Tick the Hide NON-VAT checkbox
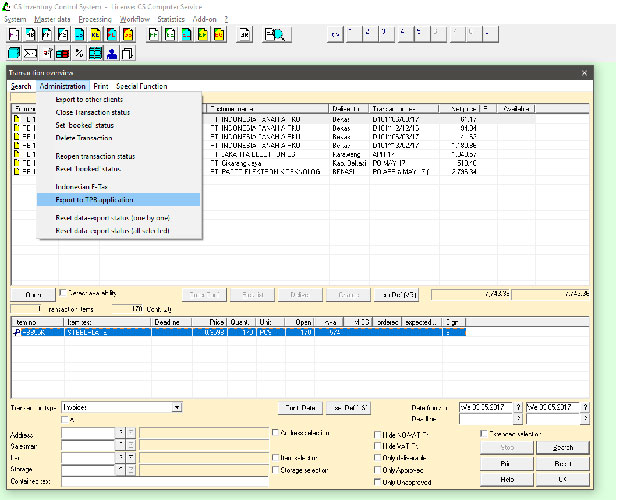The image size is (617, 500). point(377,434)
